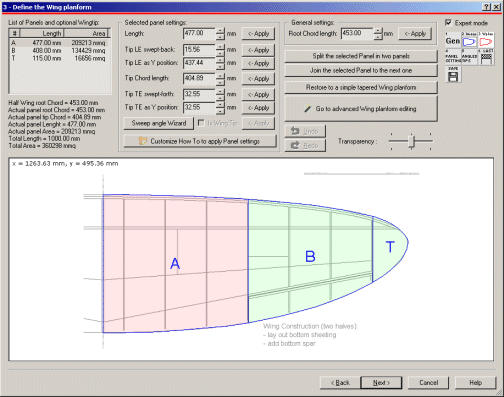504x397 pixels.
Task: Click Split the selected Panel in two panels
Action: click(361, 56)
